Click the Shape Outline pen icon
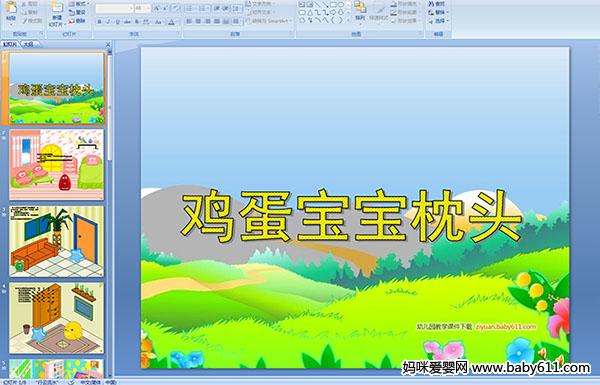Image resolution: width=600 pixels, height=385 pixels. point(394,12)
